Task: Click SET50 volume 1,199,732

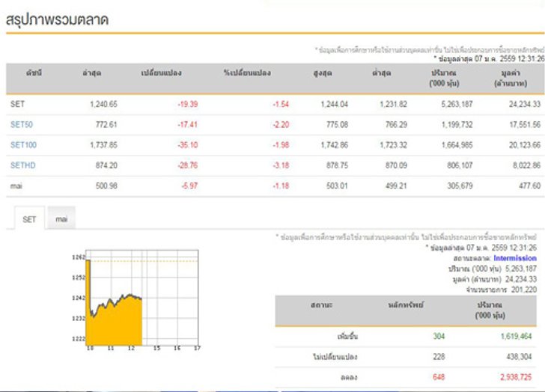Action: point(457,124)
